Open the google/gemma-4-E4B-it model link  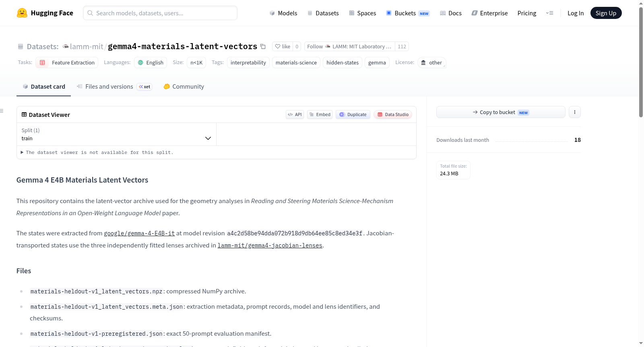click(139, 233)
